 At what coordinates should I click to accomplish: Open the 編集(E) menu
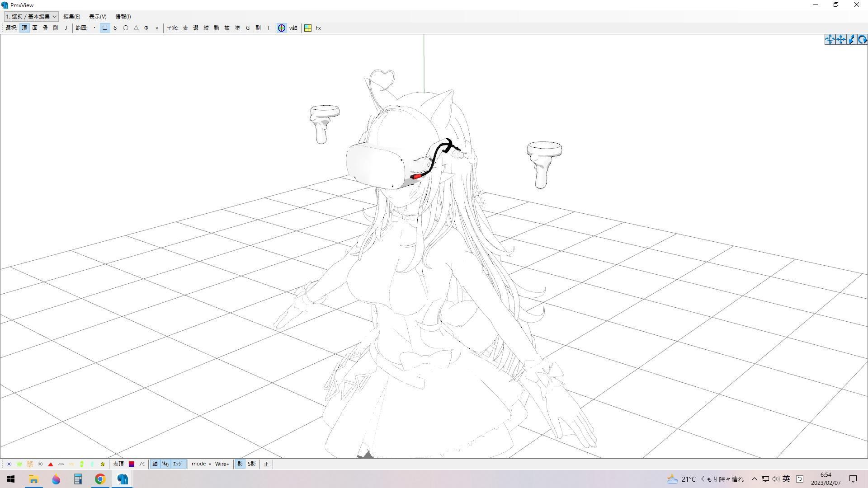point(71,17)
